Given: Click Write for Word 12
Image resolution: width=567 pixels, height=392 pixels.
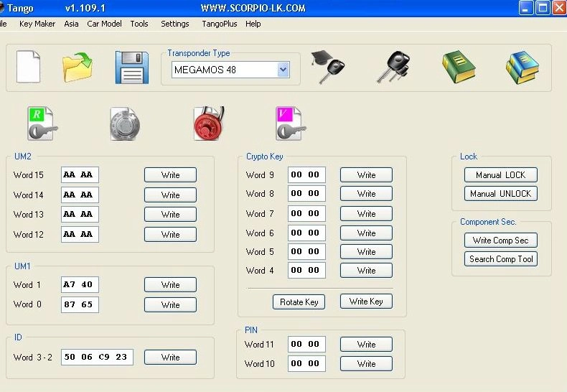Looking at the screenshot, I should click(x=170, y=235).
